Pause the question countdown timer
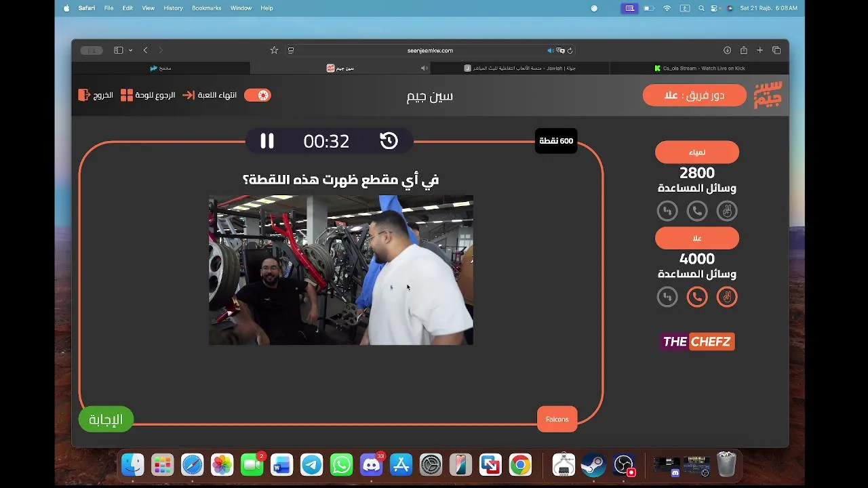The width and height of the screenshot is (868, 488). [267, 141]
